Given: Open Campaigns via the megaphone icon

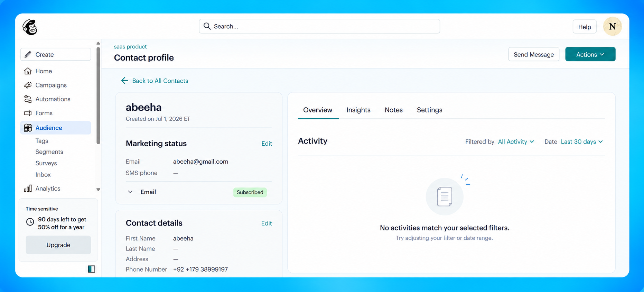Looking at the screenshot, I should click(28, 85).
